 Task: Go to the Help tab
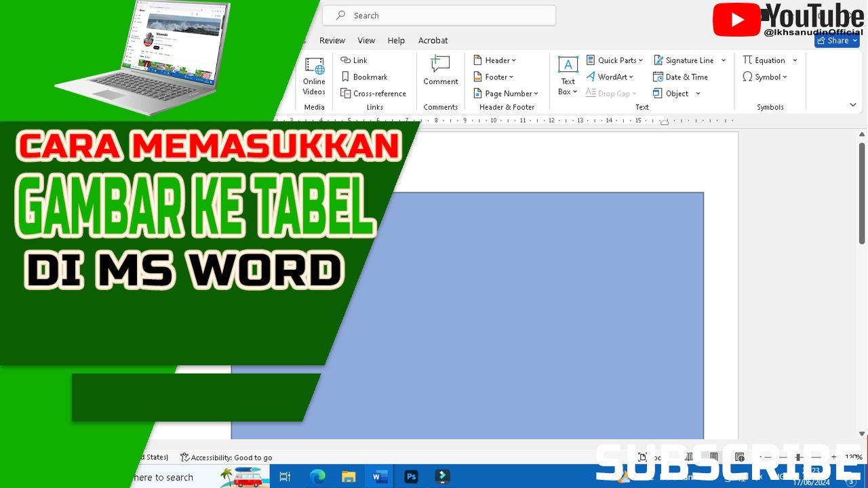point(396,41)
